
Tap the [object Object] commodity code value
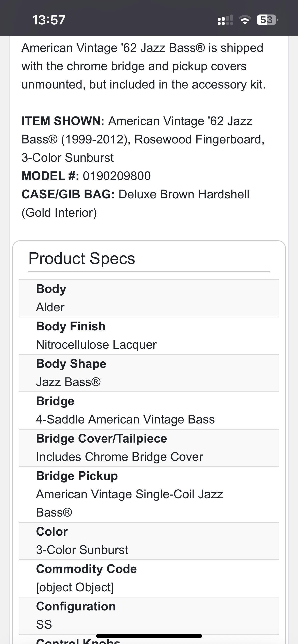(75, 587)
